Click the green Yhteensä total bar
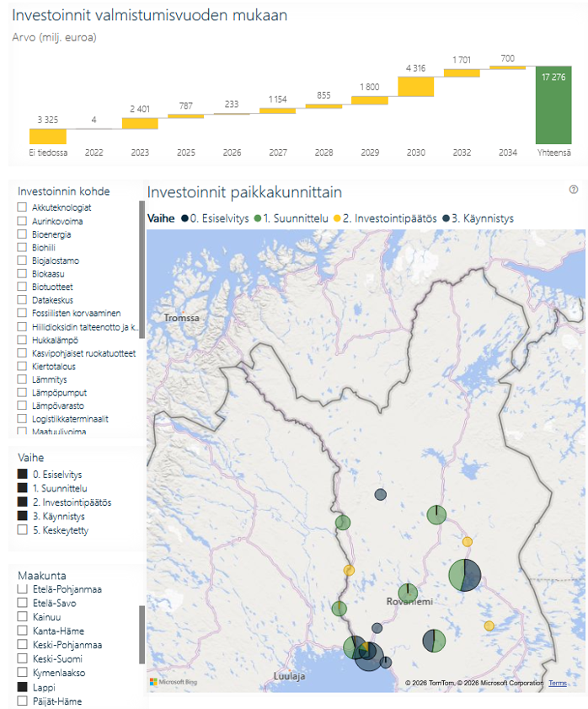Viewport: 588px width, 709px height. tap(553, 105)
